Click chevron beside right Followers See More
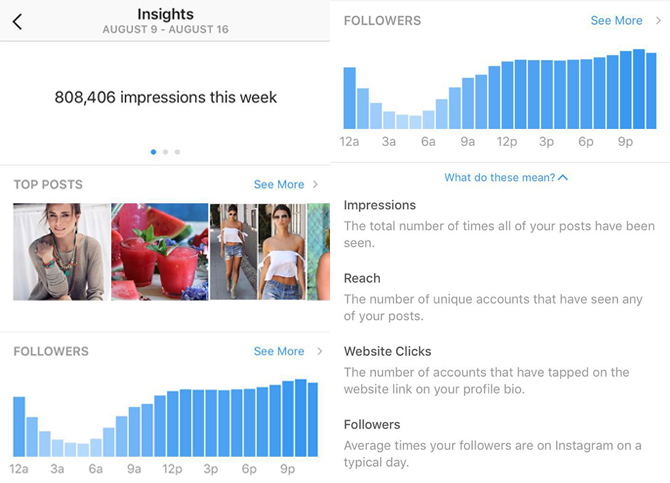 (658, 20)
